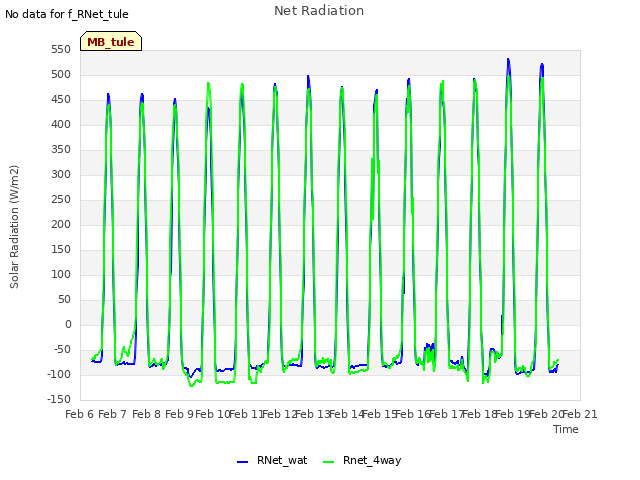Viewport: 640px width, 480px height.
Task: Click the Feb 13 x-axis tick label
Action: tap(313, 414)
